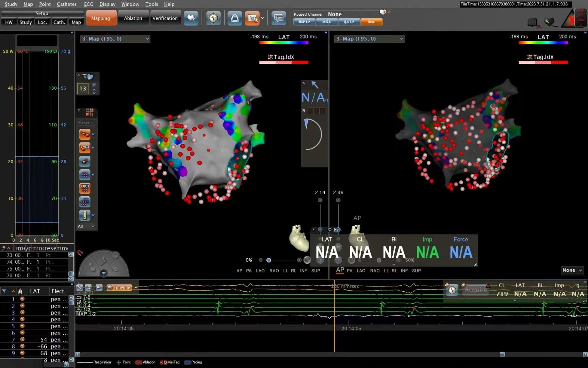This screenshot has height=368, width=588.
Task: Toggle the checkmark for point 1
Action: coord(22,299)
